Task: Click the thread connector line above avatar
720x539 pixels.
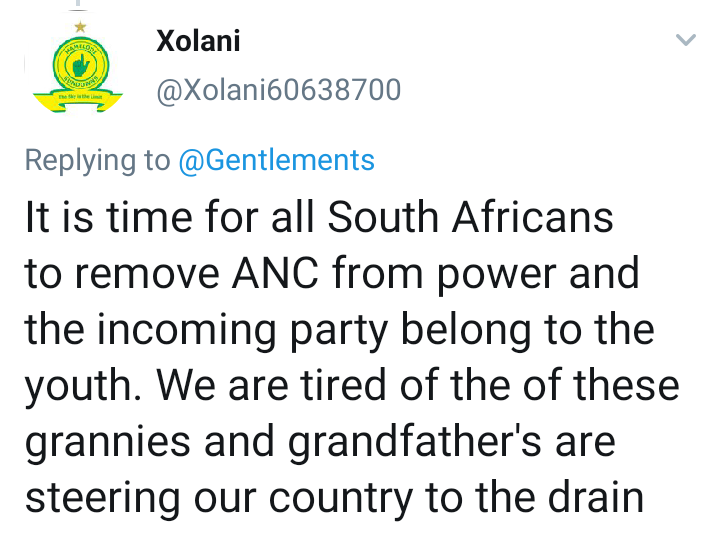Action: 79,5
